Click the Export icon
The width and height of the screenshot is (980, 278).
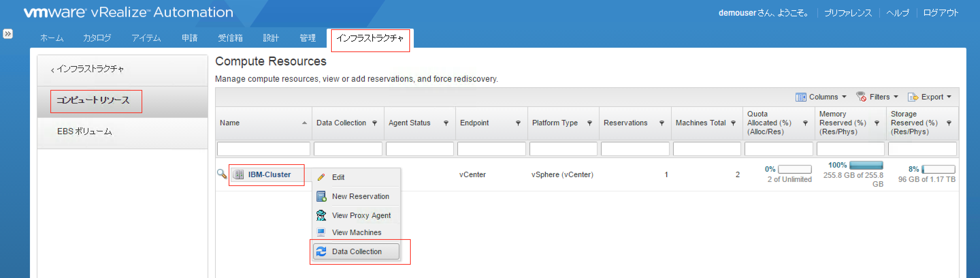pos(913,97)
